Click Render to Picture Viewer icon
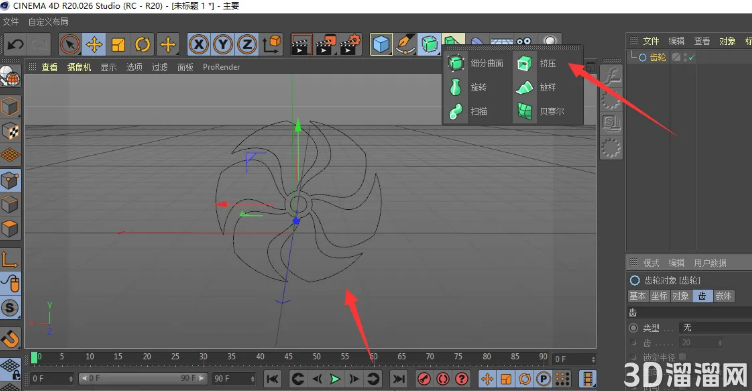 (326, 45)
